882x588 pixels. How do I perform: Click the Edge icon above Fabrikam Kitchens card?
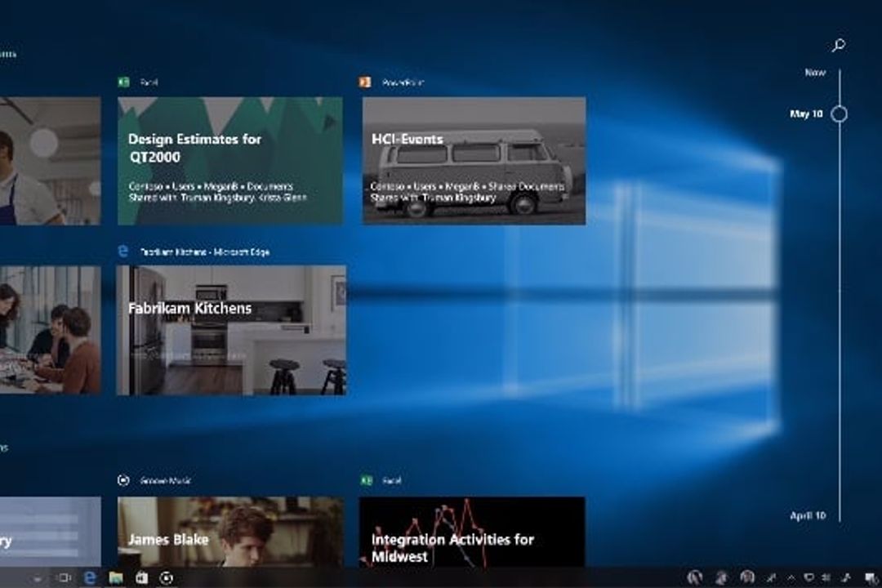(123, 251)
